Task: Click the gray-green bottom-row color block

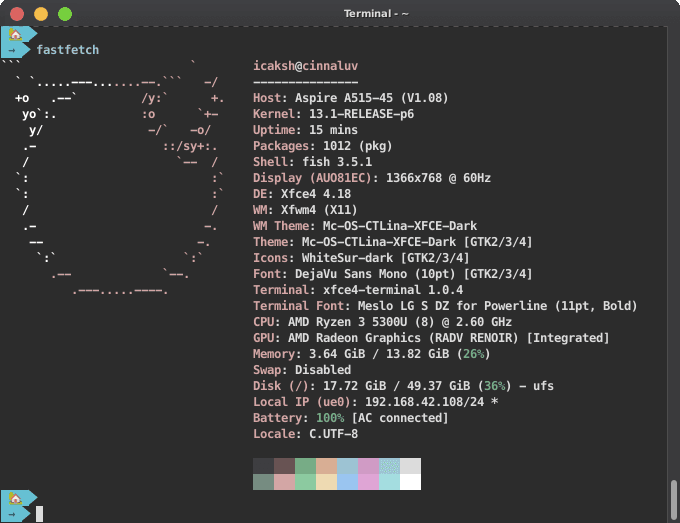Action: (264, 482)
